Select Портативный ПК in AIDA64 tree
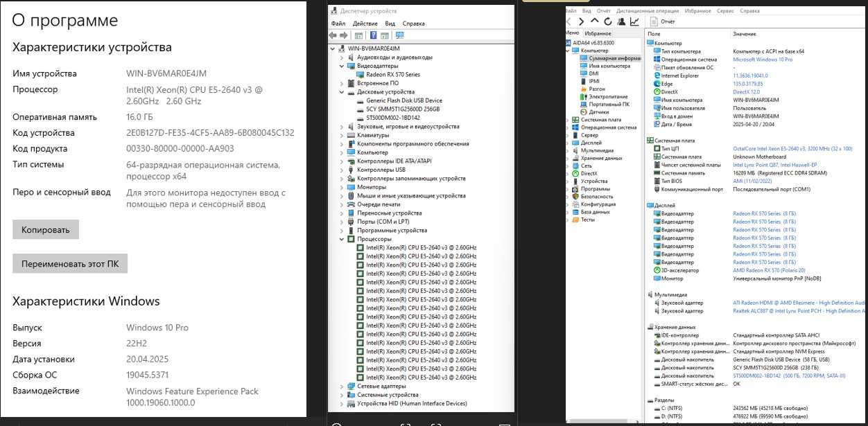 click(604, 105)
